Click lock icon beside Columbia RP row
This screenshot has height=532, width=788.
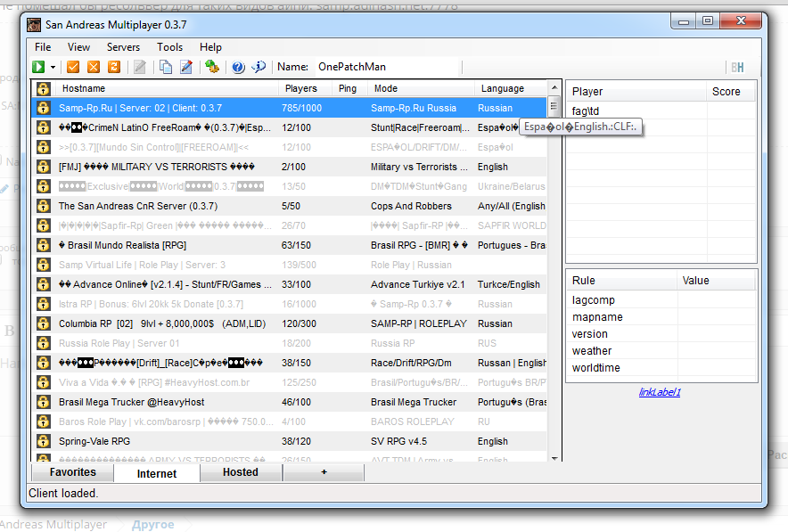(43, 323)
